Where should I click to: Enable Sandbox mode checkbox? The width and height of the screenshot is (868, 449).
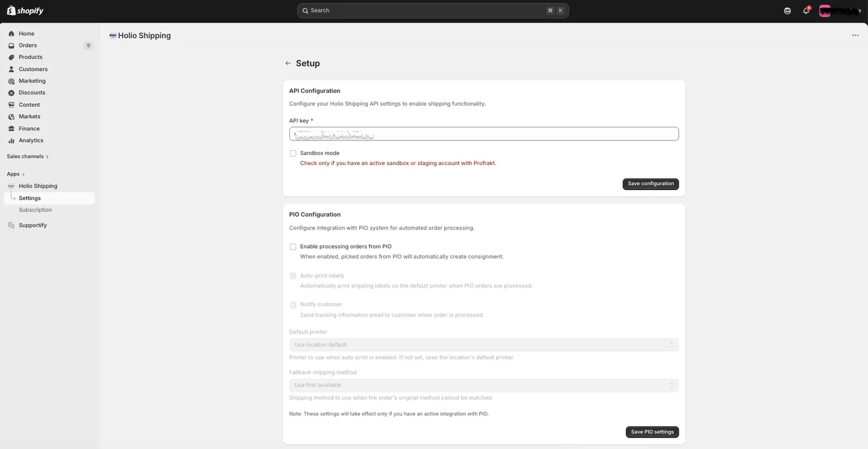[293, 154]
